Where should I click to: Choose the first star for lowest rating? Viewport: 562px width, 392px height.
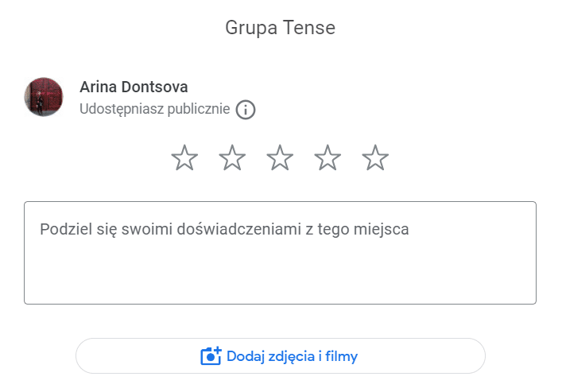point(184,157)
